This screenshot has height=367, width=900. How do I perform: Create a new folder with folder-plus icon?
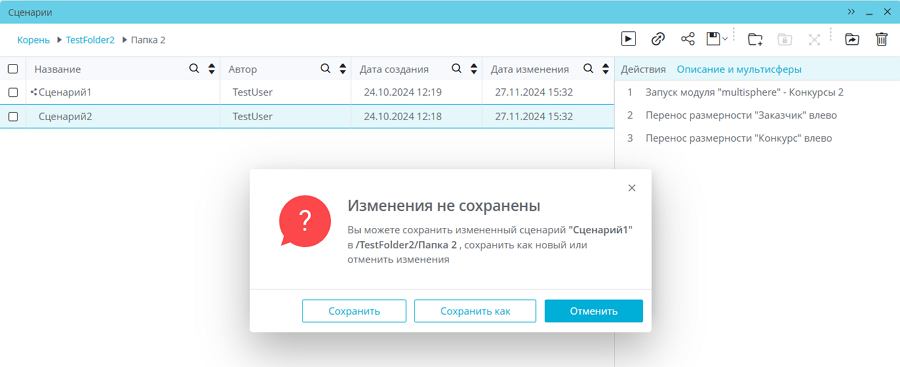(755, 39)
